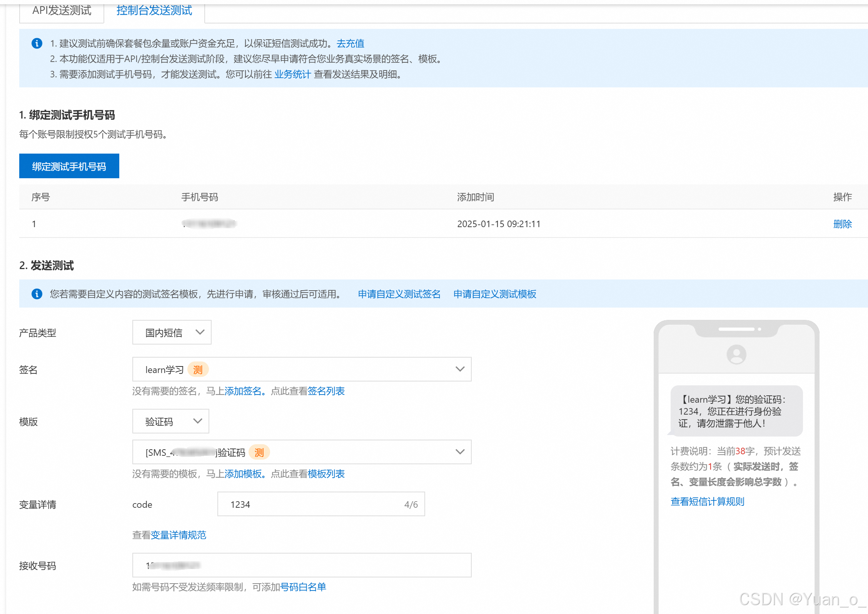
Task: Open 查看短信计算规则 link in preview
Action: tap(707, 502)
